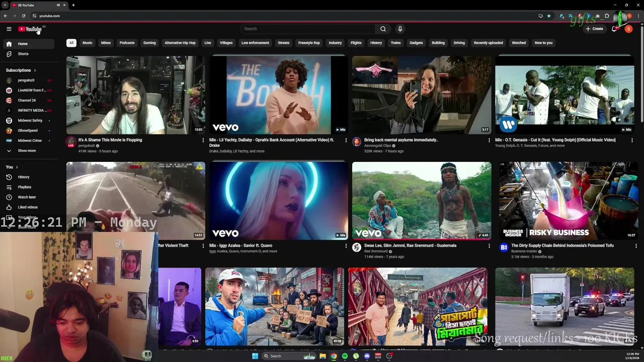Open Rae Sremmurd channel avatar

point(357,247)
